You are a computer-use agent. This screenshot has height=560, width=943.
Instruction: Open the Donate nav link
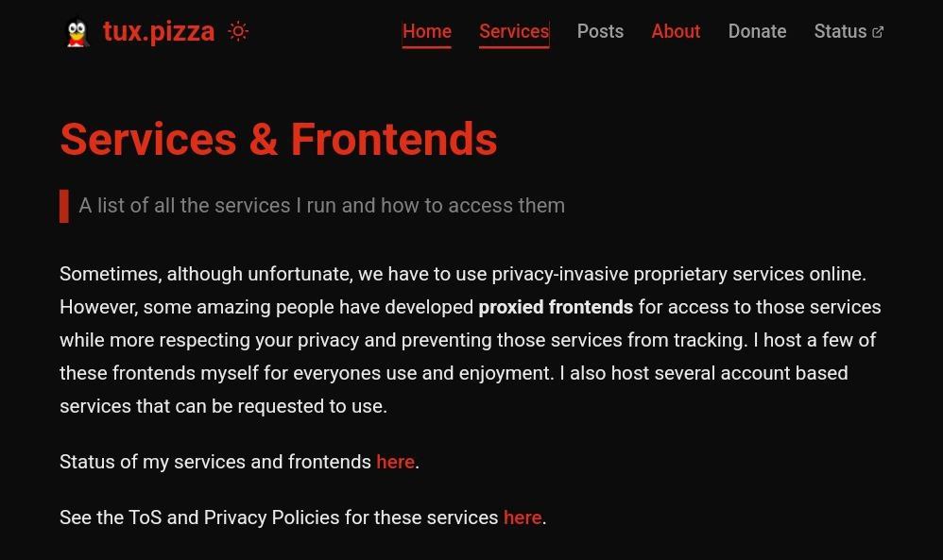click(757, 31)
